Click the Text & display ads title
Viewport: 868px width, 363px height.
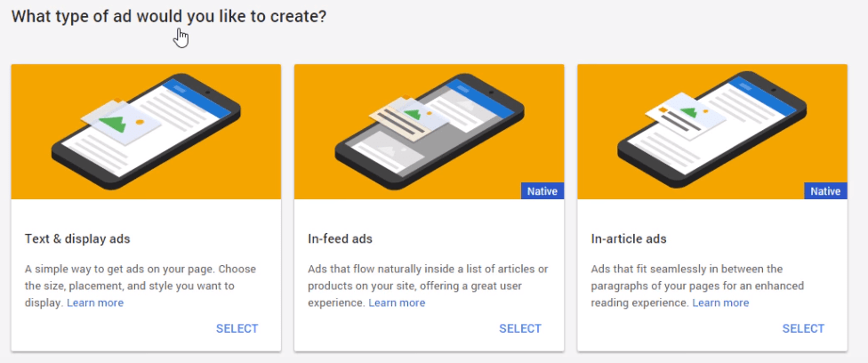(x=77, y=238)
